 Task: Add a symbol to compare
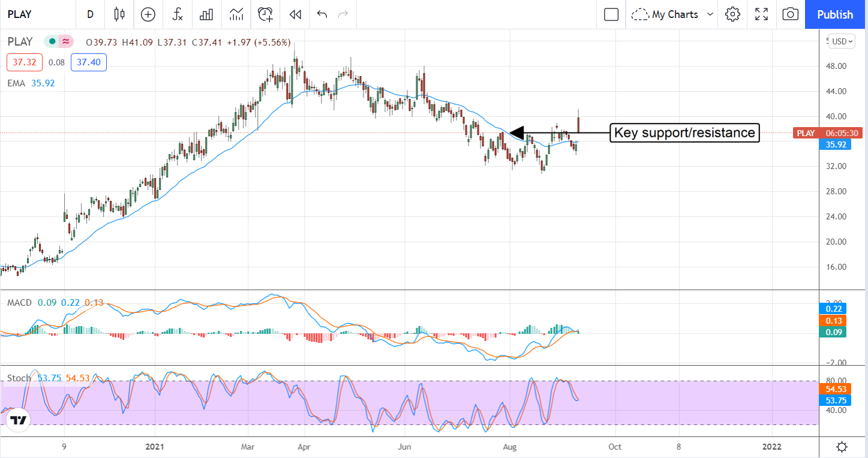coord(148,14)
